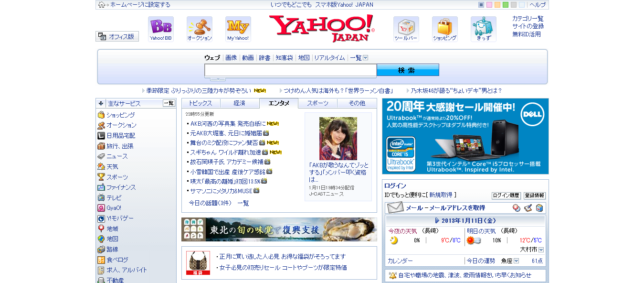Click the 一覧 button beside 主なサービス
644x283 pixels.
click(169, 103)
